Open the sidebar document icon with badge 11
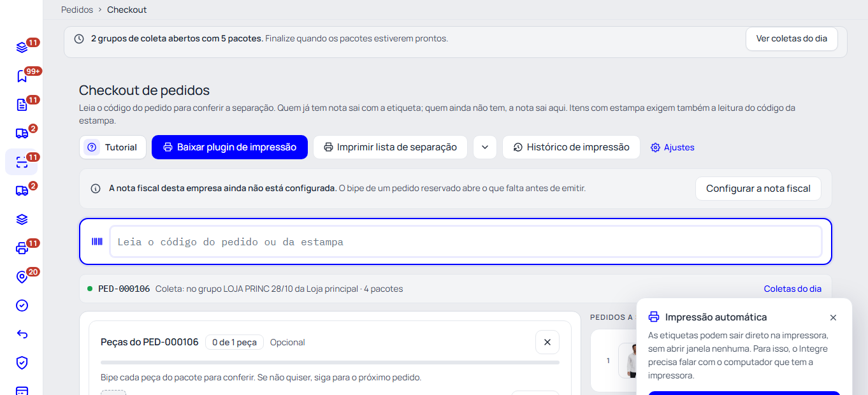Viewport: 868px width, 395px height. (22, 104)
